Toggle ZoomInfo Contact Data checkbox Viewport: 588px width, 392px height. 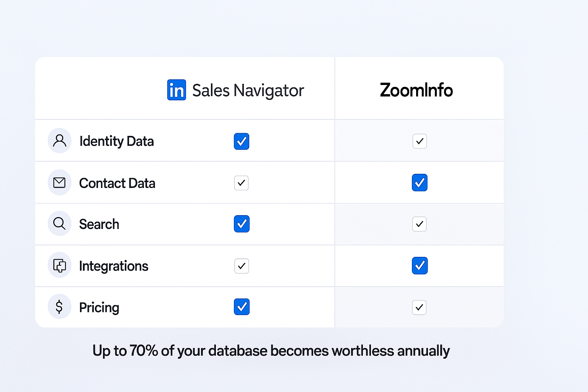(x=420, y=183)
